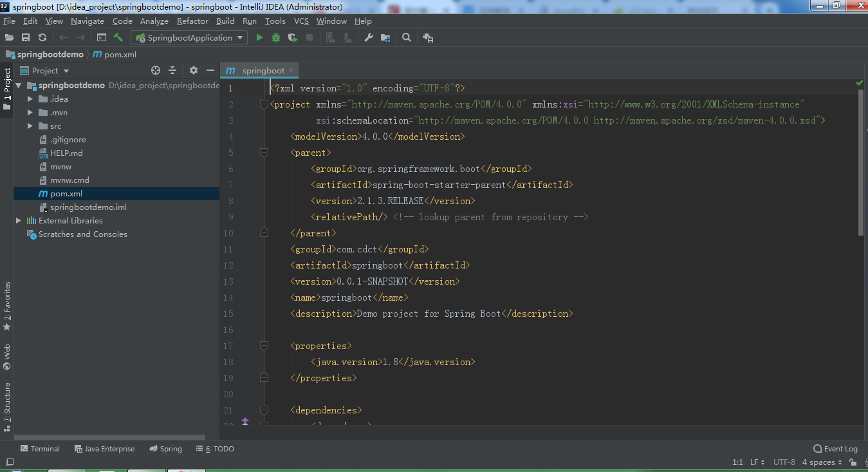868x472 pixels.
Task: Click the green inspection checkmark in editor
Action: tap(860, 83)
